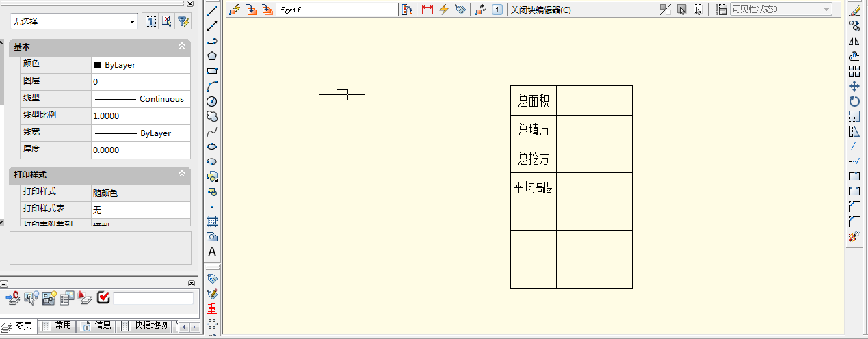
Task: Select the Rotate tool
Action: pyautogui.click(x=854, y=101)
